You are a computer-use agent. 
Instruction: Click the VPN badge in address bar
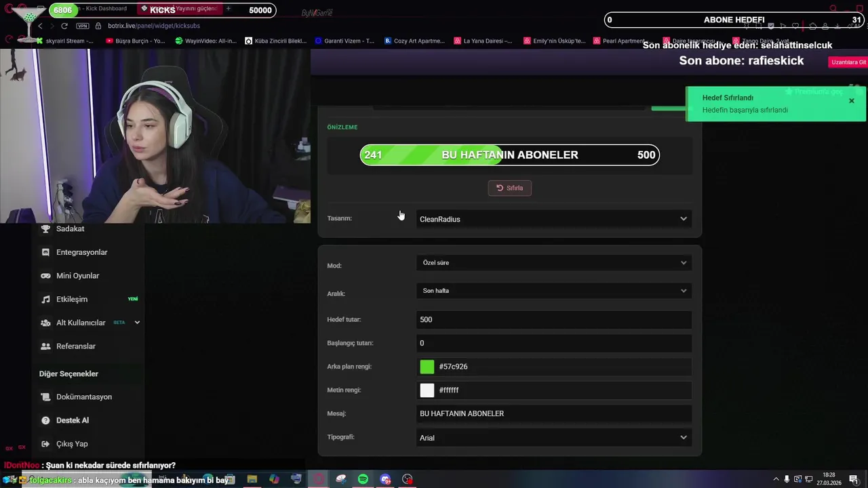coord(83,26)
